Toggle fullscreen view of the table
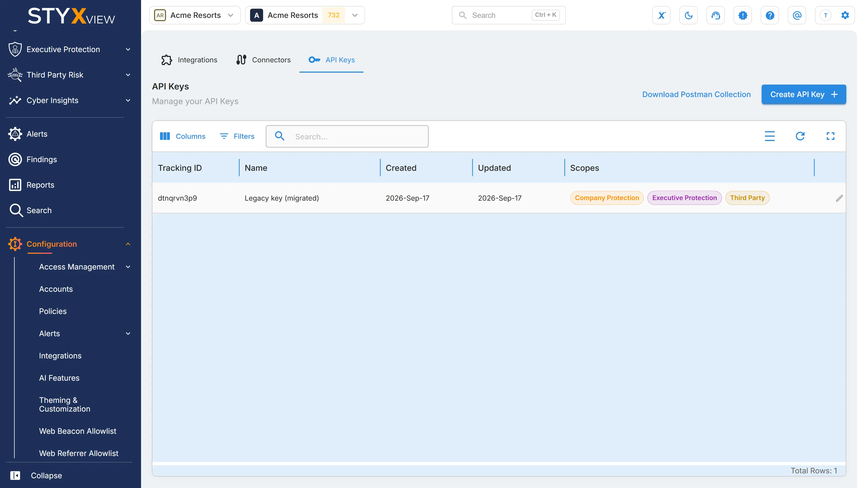This screenshot has width=868, height=488. (830, 136)
